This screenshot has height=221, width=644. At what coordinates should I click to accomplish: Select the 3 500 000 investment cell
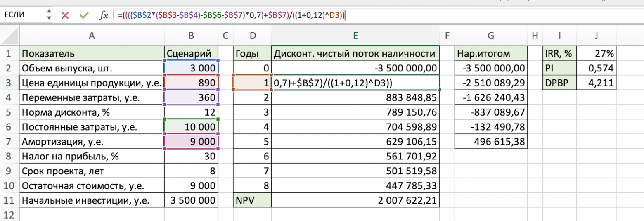click(x=191, y=201)
